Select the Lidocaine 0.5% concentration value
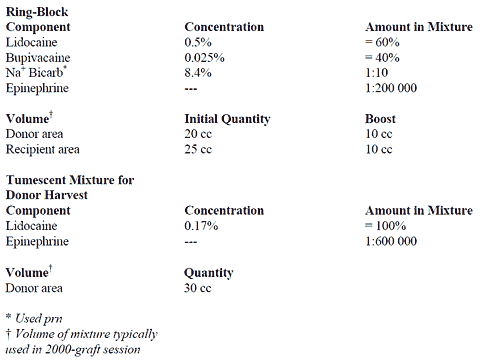The width and height of the screenshot is (500, 364). [x=198, y=42]
